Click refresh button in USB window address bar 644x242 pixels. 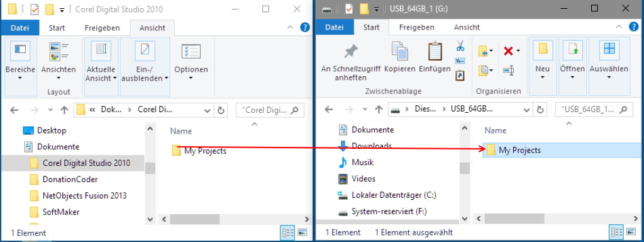[540, 110]
